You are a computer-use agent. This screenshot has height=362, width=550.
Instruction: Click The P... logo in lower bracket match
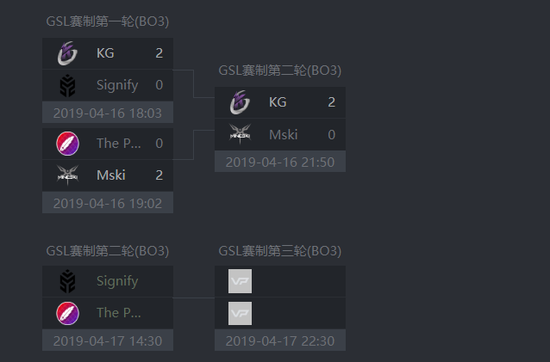tap(68, 313)
